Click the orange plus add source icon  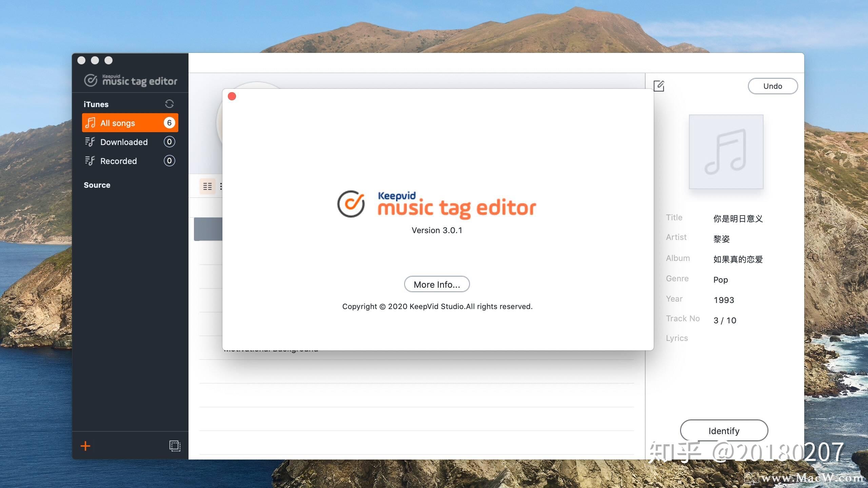85,446
